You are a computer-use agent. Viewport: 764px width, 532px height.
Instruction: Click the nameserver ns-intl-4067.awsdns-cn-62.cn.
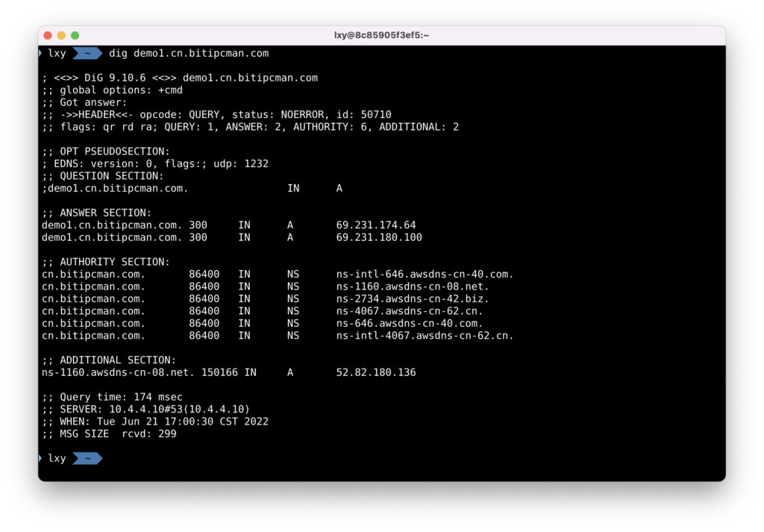pyautogui.click(x=425, y=336)
